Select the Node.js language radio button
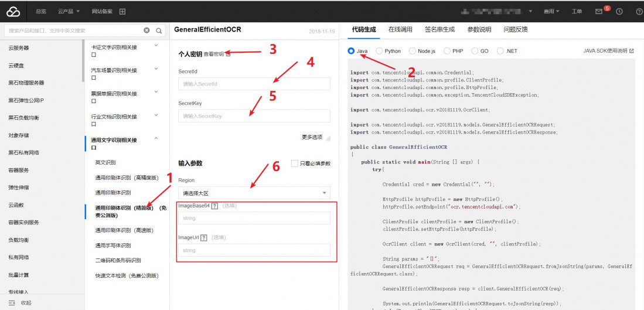The image size is (644, 310). click(x=413, y=51)
